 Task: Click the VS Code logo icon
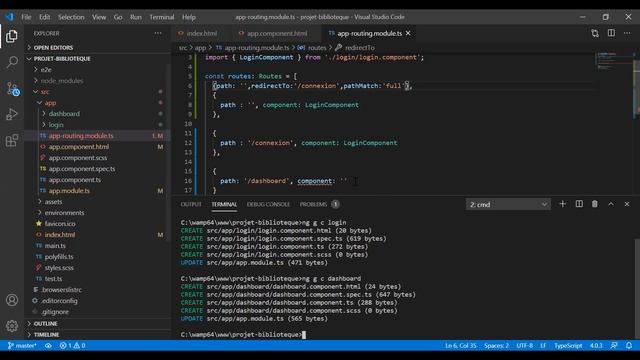click(x=9, y=17)
